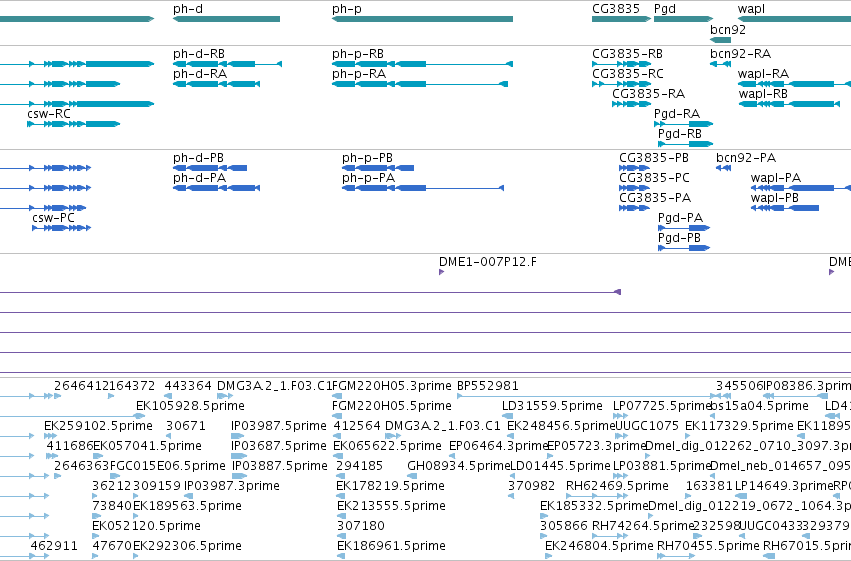Open the LD31559.5prime EST label
The height and width of the screenshot is (561, 851).
coord(552,406)
